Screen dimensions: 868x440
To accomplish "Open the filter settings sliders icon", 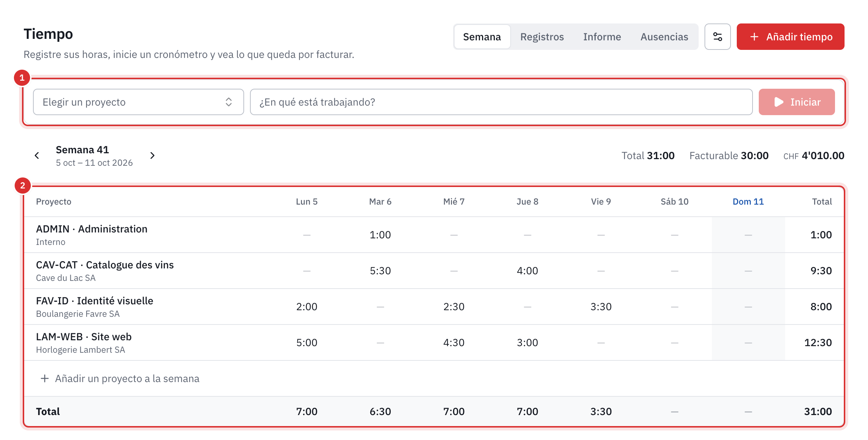I will 717,37.
